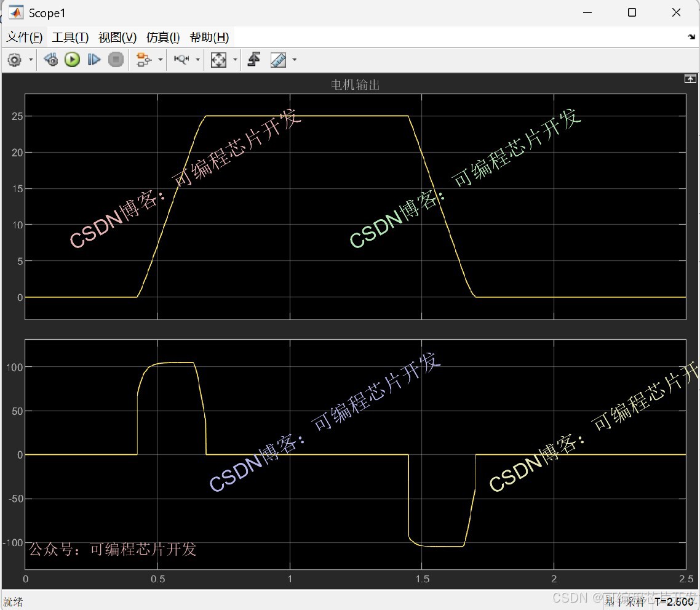Minimize the Scope1 window
Viewport: 700px width, 610px height.
(587, 12)
